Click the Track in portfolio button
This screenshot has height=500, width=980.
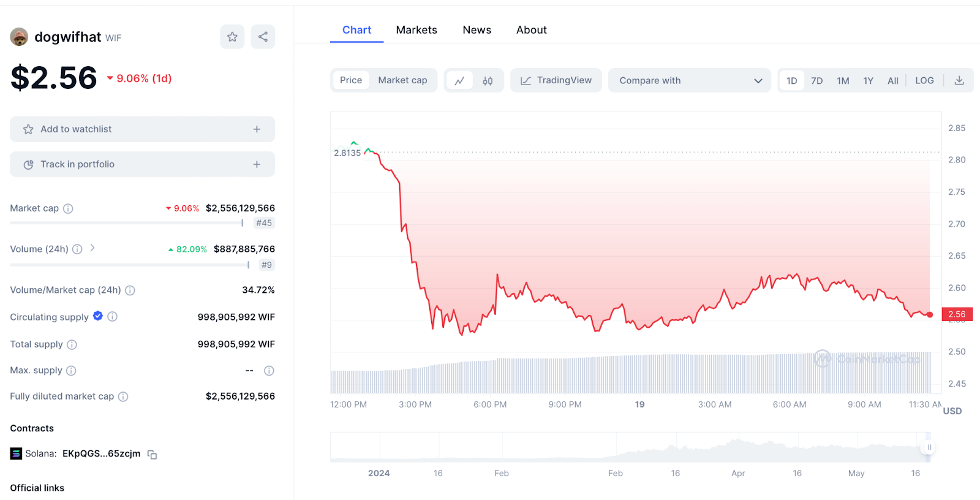tap(142, 164)
